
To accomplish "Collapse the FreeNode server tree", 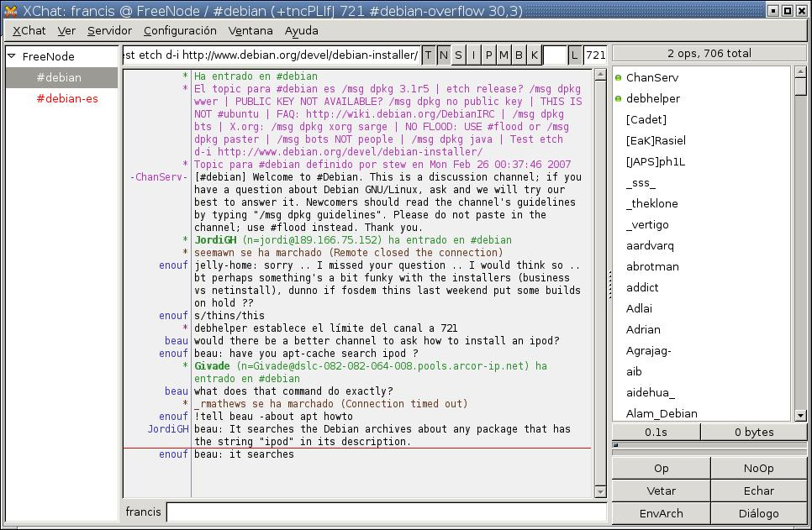I will pyautogui.click(x=12, y=56).
